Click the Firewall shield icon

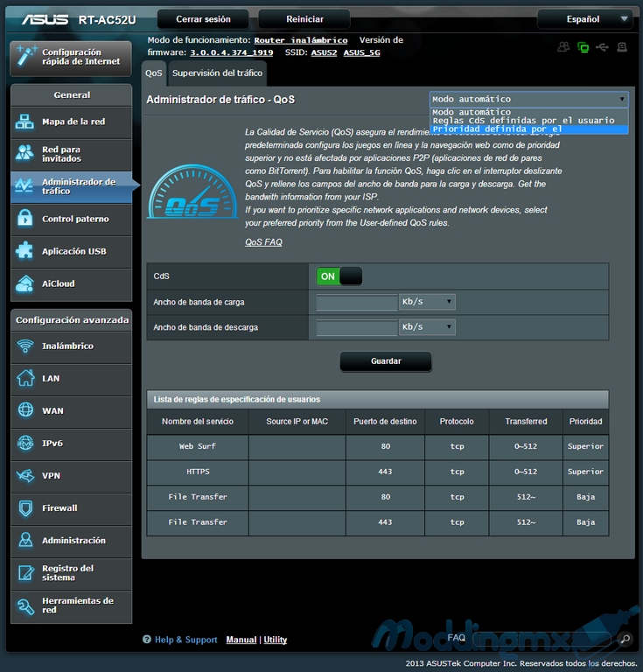pos(25,507)
